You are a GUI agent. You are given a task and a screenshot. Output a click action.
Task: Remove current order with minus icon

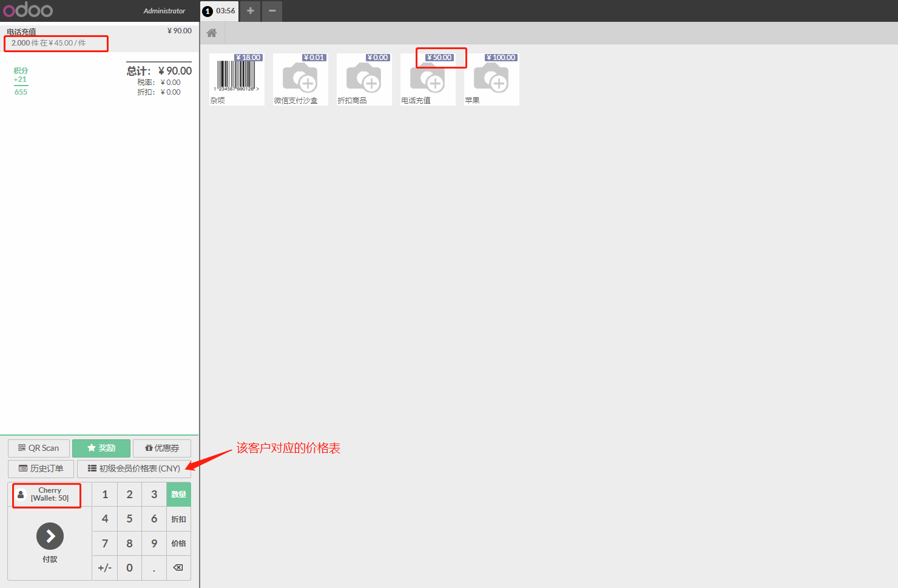click(x=272, y=11)
